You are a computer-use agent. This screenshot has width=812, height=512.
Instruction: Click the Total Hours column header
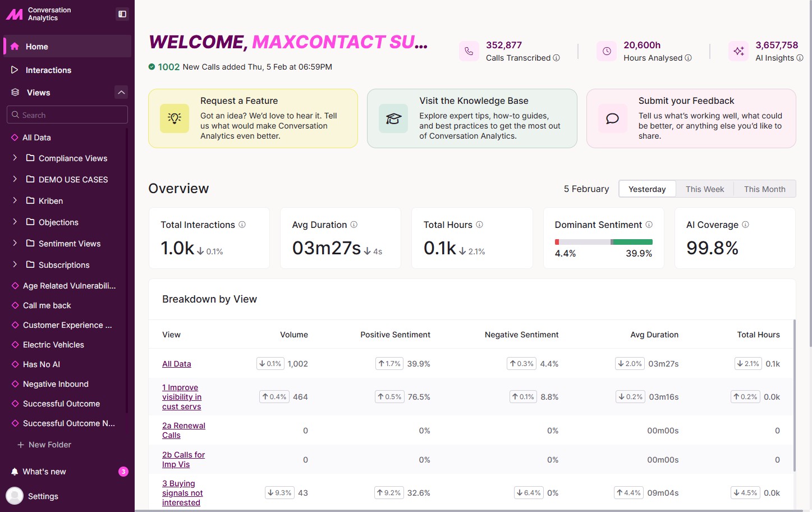(758, 335)
